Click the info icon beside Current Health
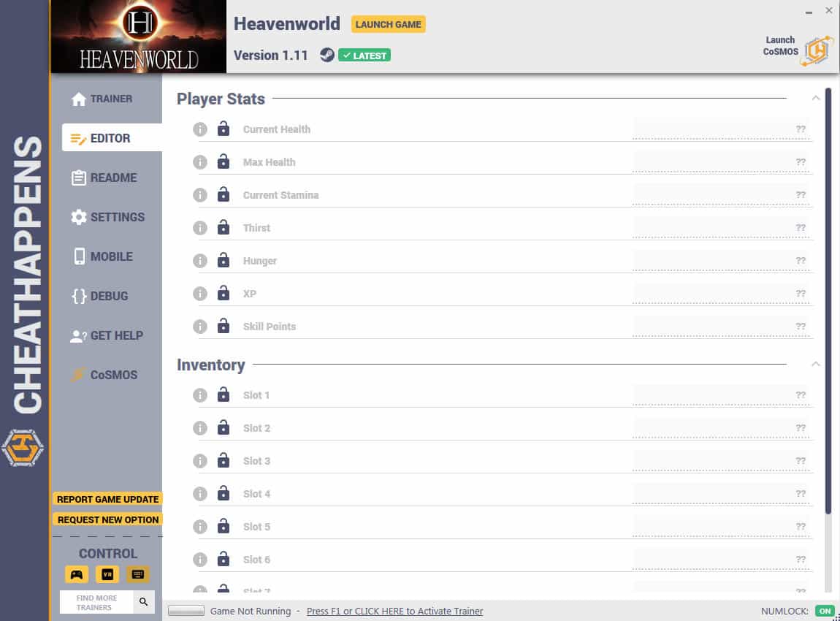Screen dimensions: 840x621 click(x=200, y=129)
